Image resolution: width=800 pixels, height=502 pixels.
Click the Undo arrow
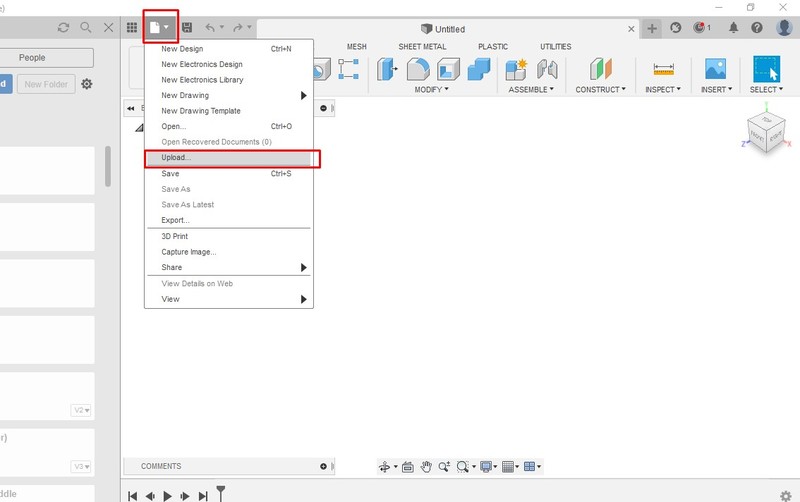(x=210, y=28)
